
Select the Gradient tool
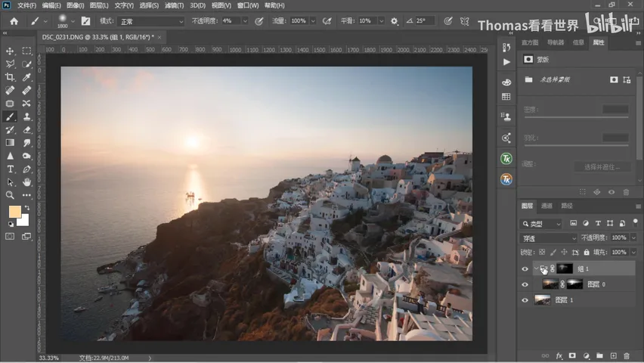point(10,143)
